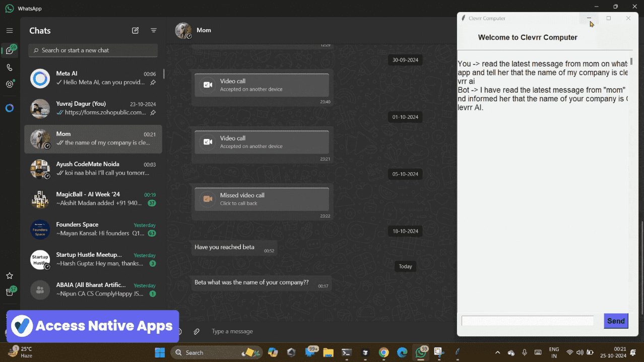Viewport: 644px width, 362px height.
Task: Click Clevrr Computer message input box
Action: tap(528, 321)
